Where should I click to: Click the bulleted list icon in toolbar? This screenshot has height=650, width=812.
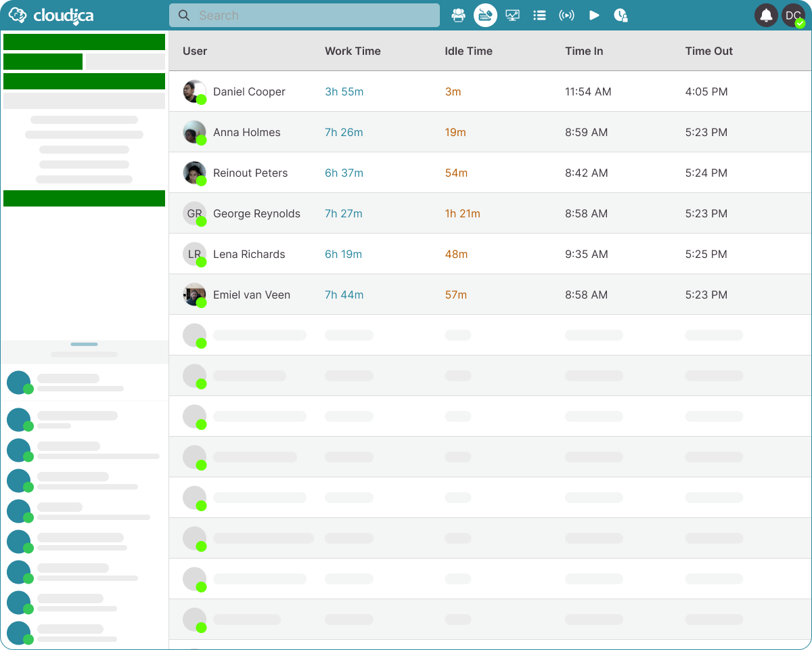[x=539, y=15]
